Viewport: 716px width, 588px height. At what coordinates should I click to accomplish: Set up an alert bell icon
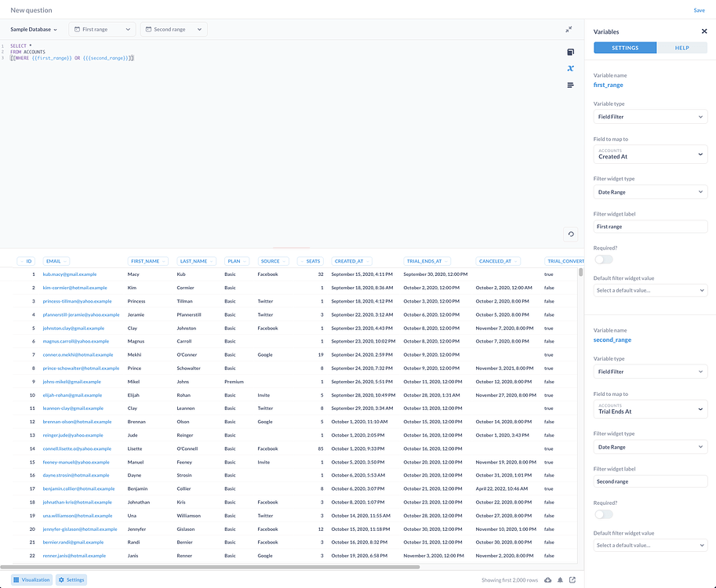(560, 580)
